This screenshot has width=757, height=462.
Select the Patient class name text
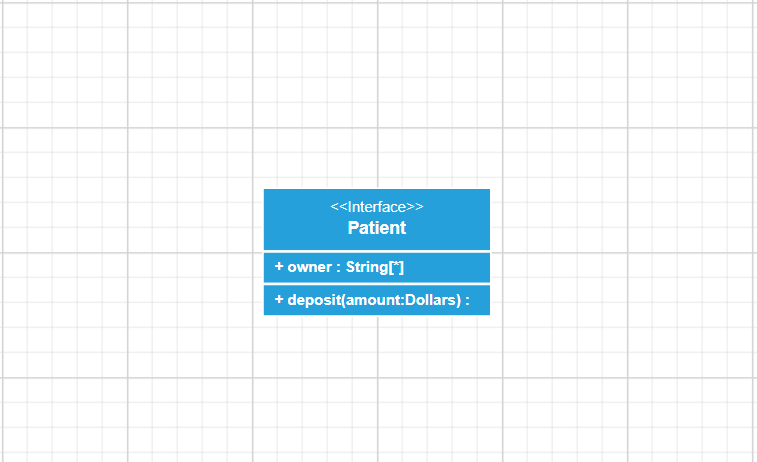[x=377, y=228]
